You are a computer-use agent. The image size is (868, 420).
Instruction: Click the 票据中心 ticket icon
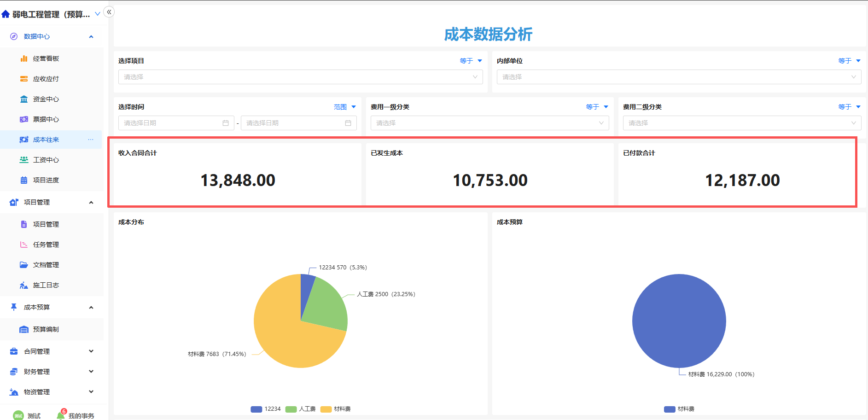click(x=24, y=119)
